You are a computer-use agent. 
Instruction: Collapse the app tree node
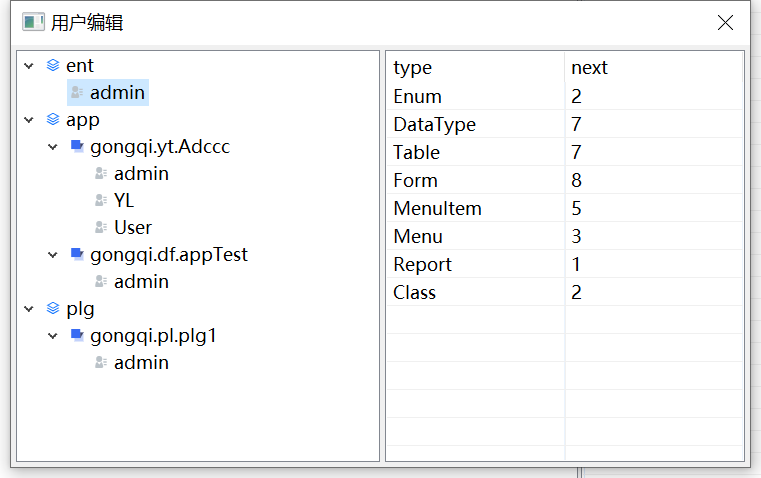click(x=29, y=120)
